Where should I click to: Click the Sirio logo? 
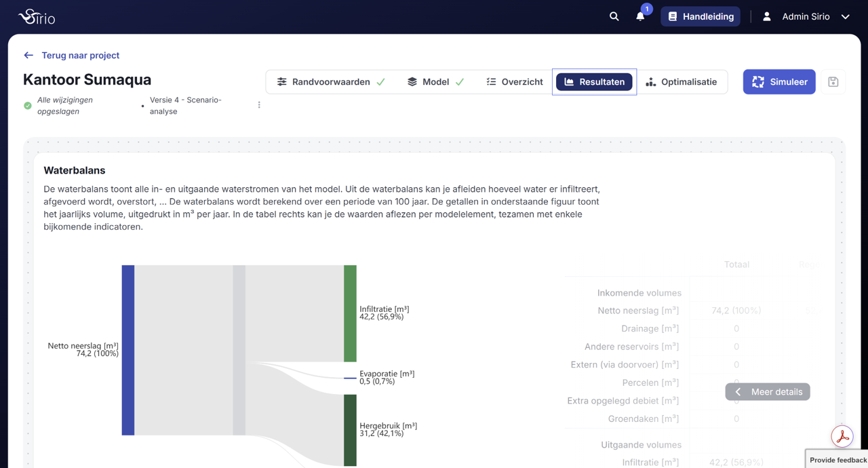click(37, 17)
